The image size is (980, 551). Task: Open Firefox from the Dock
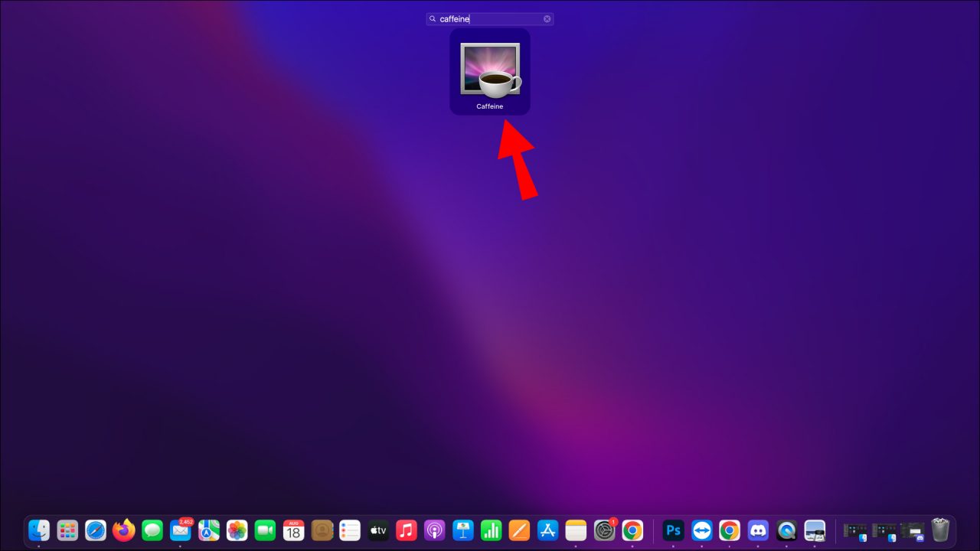point(124,530)
